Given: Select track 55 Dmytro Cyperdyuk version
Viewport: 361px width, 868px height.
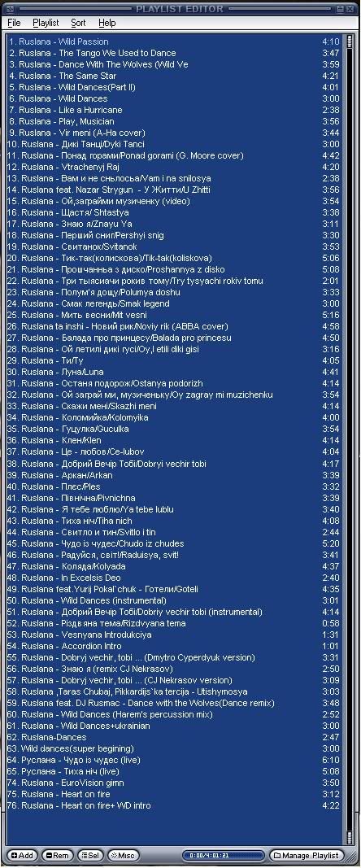Looking at the screenshot, I should [175, 657].
